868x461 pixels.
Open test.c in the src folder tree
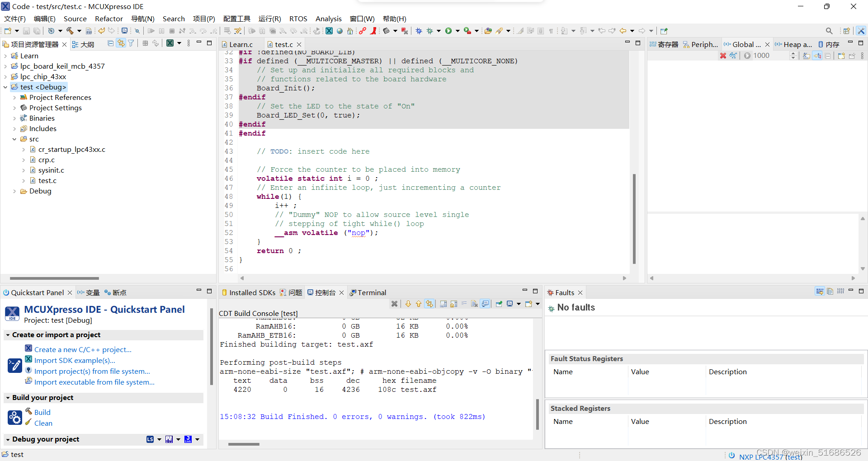click(x=47, y=181)
